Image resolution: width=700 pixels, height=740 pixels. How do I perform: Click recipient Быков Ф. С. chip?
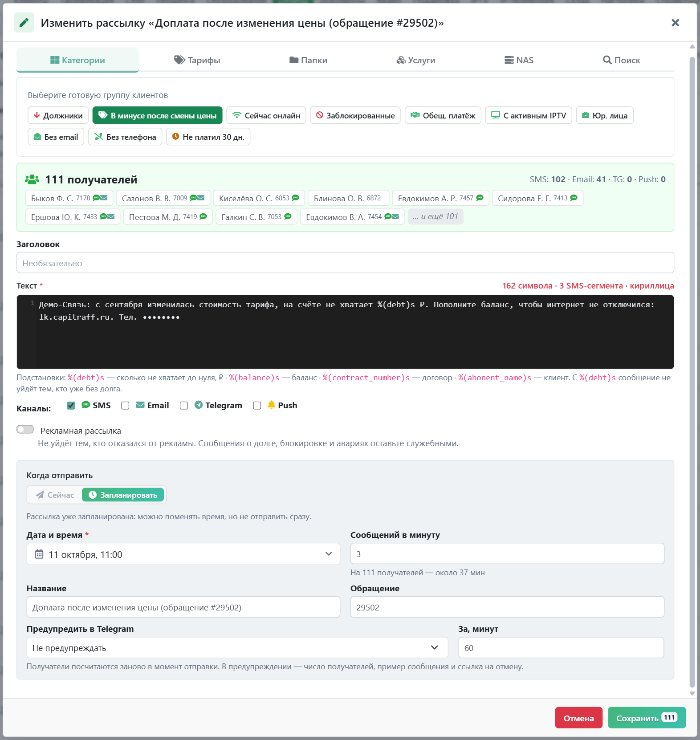click(x=69, y=198)
